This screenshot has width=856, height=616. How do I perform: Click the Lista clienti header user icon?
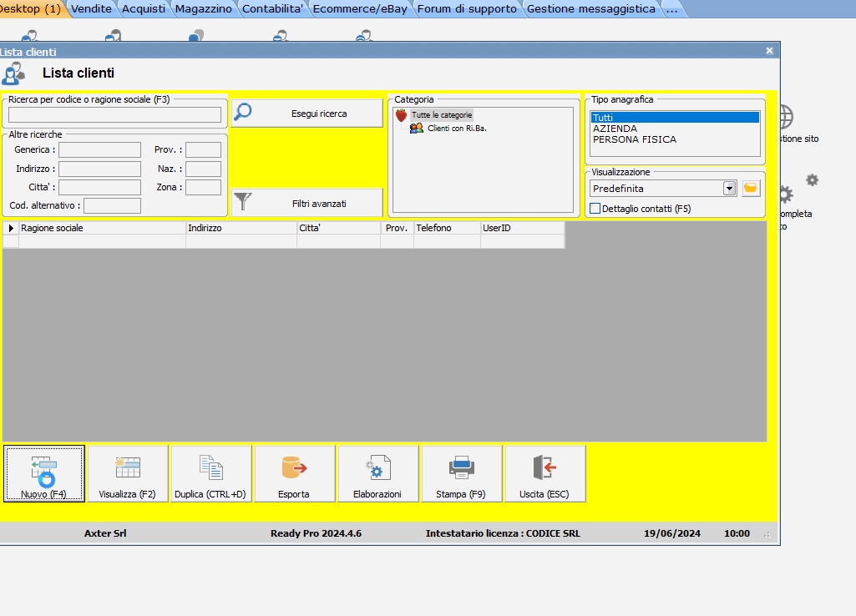point(13,73)
